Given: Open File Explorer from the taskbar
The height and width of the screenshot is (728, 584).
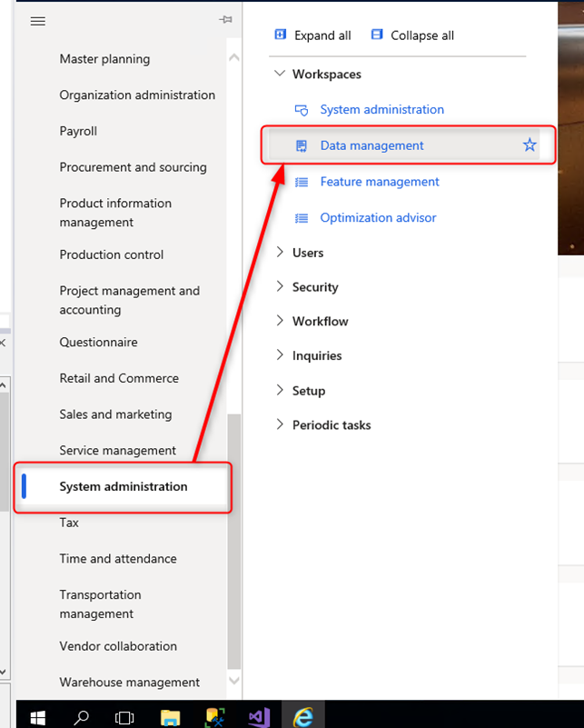Looking at the screenshot, I should point(170,717).
